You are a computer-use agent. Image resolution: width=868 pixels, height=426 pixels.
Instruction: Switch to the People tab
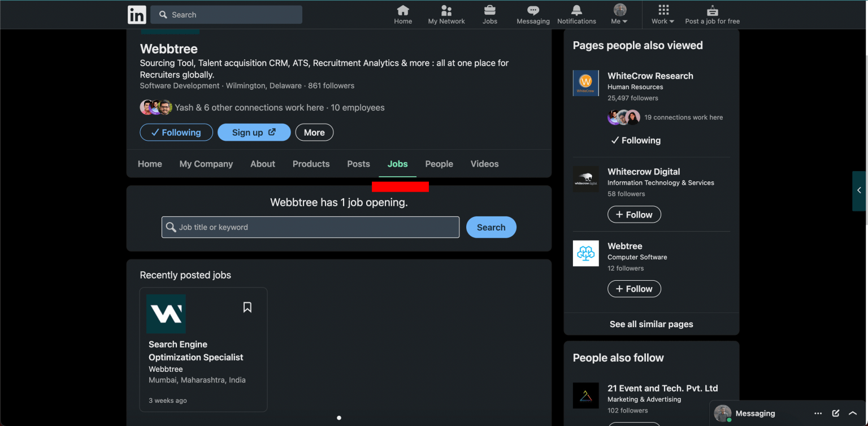click(x=439, y=164)
